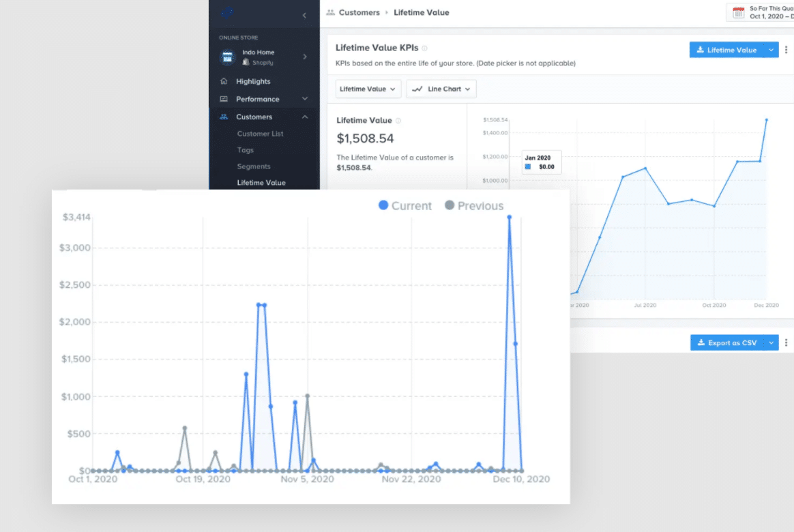This screenshot has height=532, width=794.
Task: Click the Customers people icon in sidebar
Action: [224, 117]
